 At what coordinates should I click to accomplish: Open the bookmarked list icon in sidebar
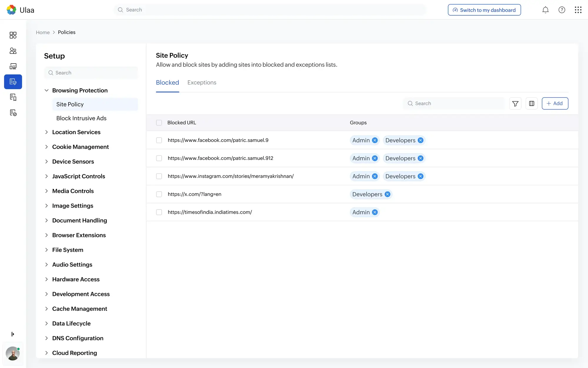pos(13,97)
